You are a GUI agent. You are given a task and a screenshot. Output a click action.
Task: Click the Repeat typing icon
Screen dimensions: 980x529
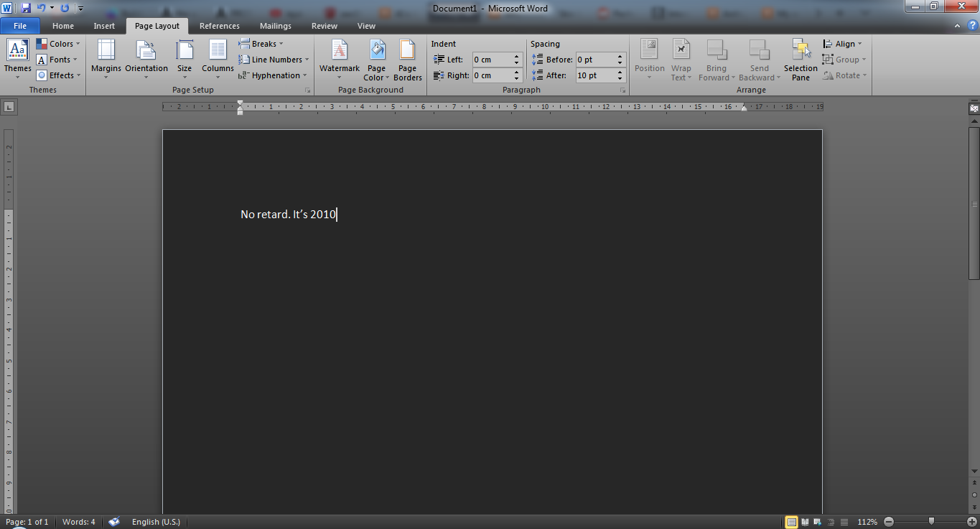click(65, 8)
